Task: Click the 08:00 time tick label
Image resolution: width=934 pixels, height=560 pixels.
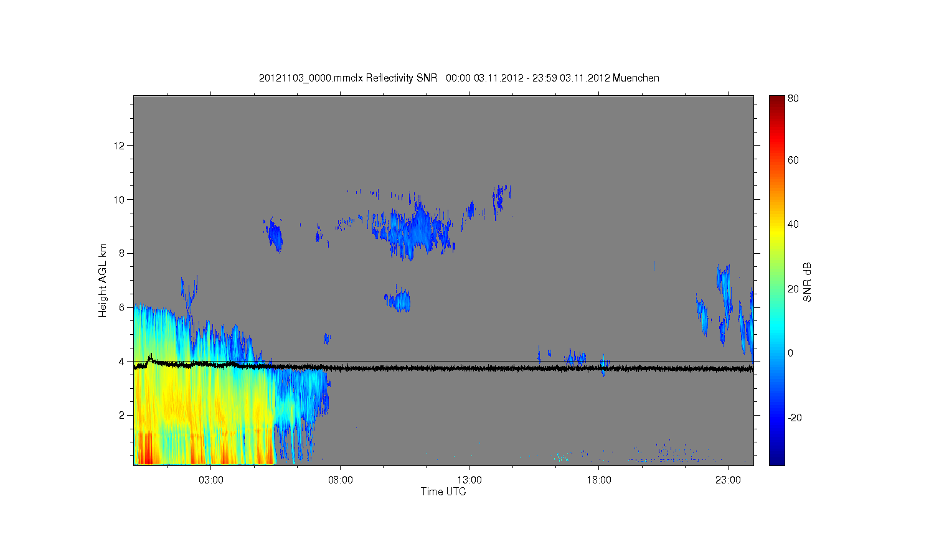Action: coord(340,480)
